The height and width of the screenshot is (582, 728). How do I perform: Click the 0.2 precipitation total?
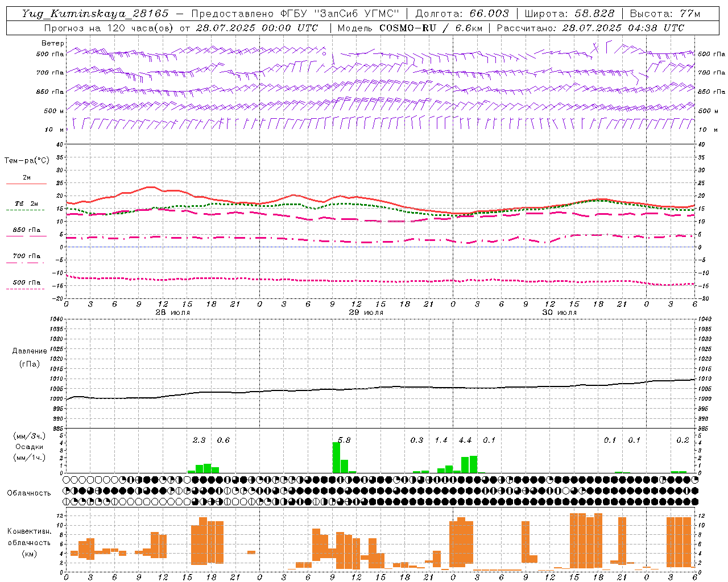[x=683, y=440]
